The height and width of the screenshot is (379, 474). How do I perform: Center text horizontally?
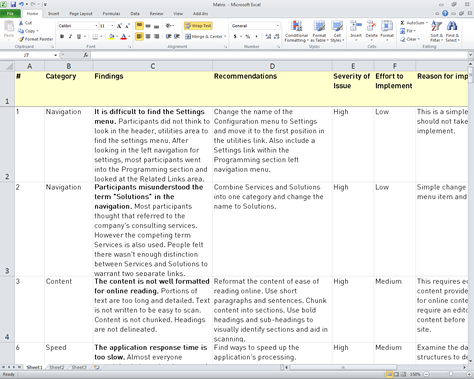pyautogui.click(x=148, y=36)
